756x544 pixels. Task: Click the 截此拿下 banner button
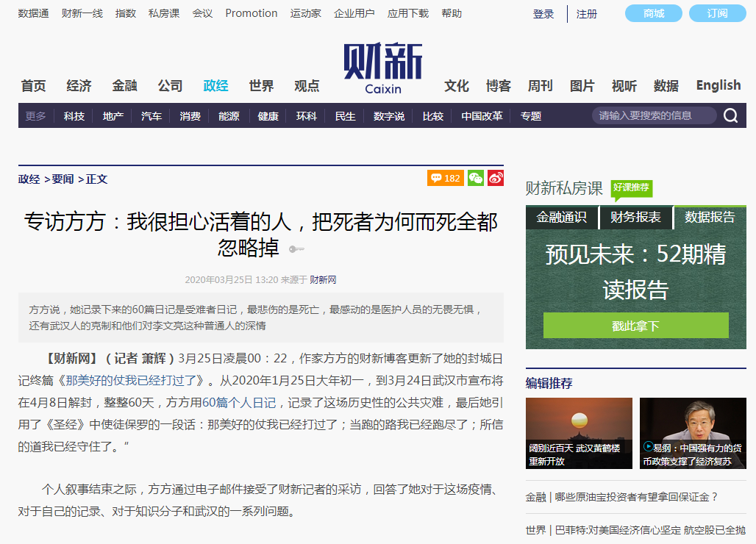pyautogui.click(x=635, y=324)
